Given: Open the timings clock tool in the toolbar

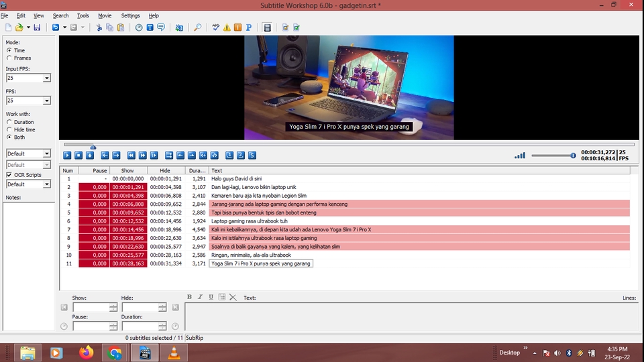Looking at the screenshot, I should coord(139,27).
